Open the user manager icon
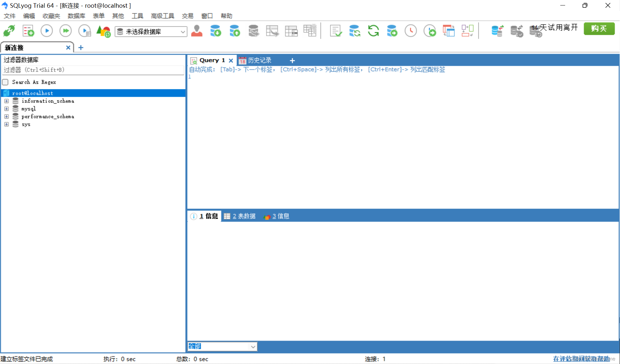The height and width of the screenshot is (364, 620). tap(197, 31)
